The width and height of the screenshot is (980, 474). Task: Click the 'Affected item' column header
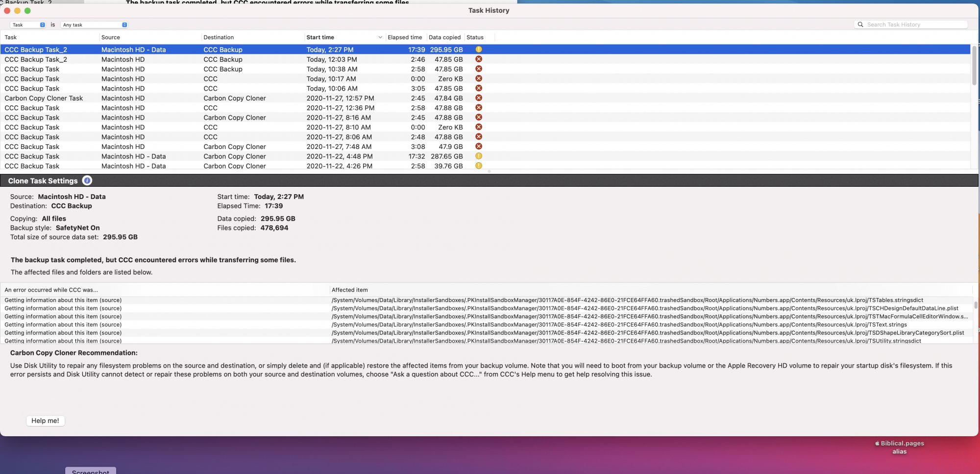point(349,290)
